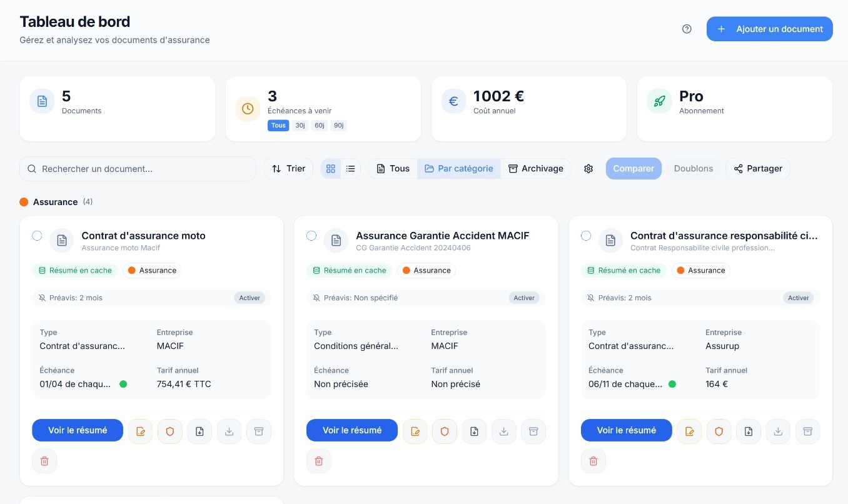The height and width of the screenshot is (504, 848).
Task: Click Ajouter un document button
Action: click(x=770, y=29)
